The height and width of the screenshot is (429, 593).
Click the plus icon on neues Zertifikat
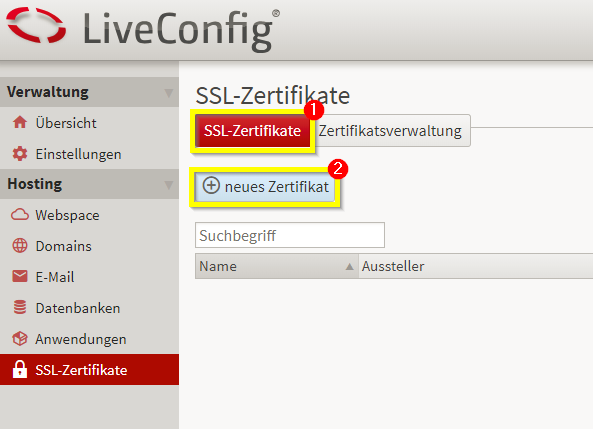[211, 186]
